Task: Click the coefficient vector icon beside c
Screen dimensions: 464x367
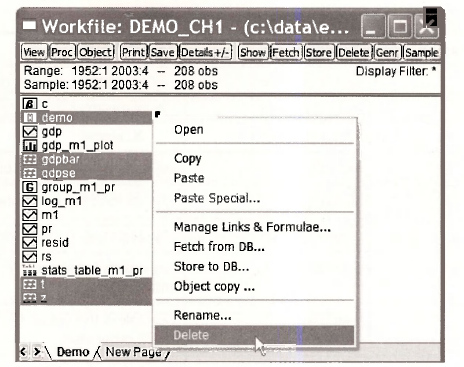Action: click(x=30, y=104)
